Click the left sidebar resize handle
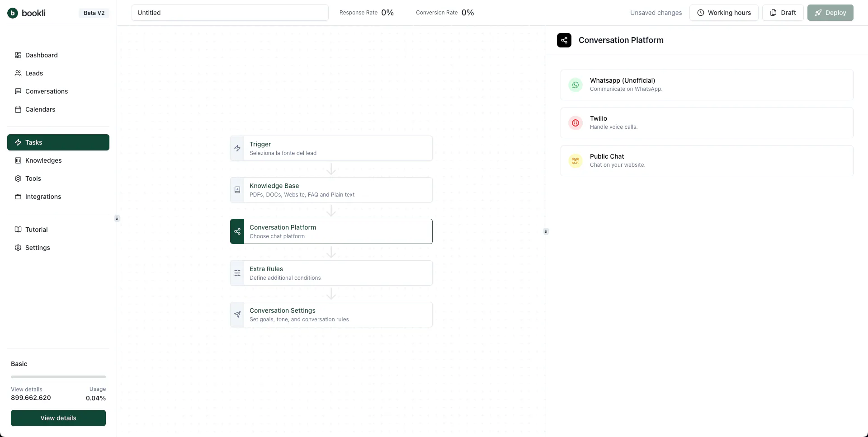Image resolution: width=868 pixels, height=437 pixels. tap(117, 218)
